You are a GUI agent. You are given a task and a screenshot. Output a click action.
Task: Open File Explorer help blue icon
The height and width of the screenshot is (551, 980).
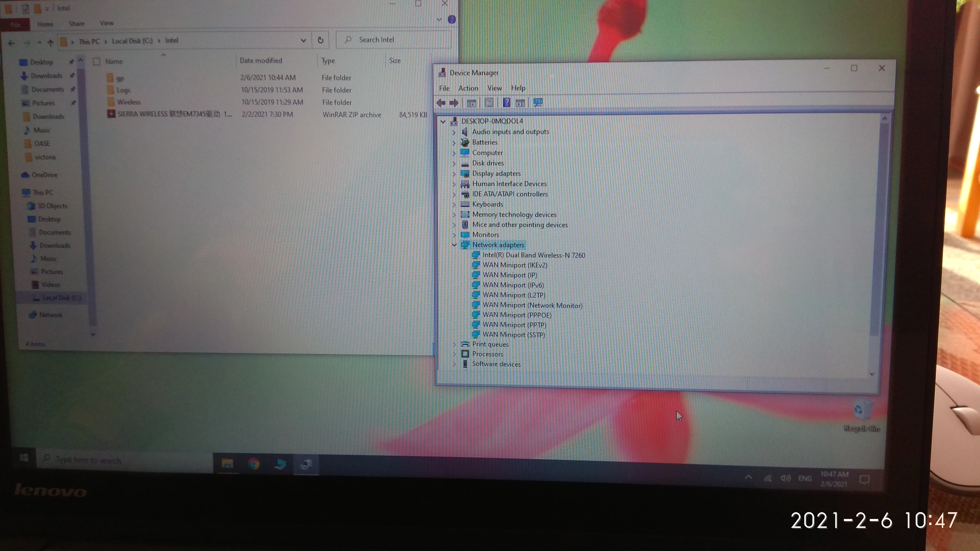pos(452,19)
